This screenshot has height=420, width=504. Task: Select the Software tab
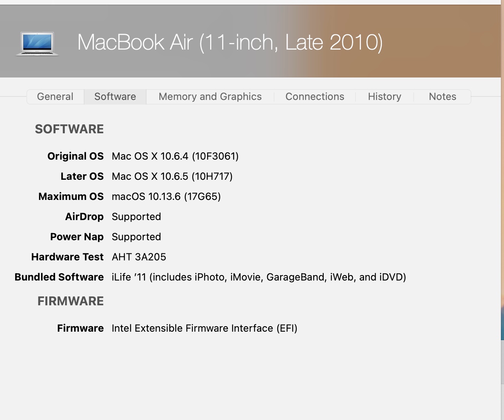click(x=115, y=96)
